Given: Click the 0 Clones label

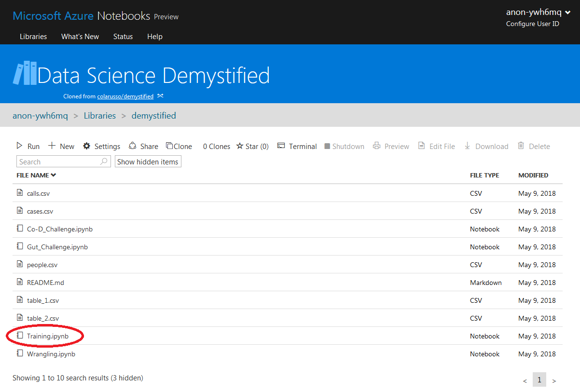Looking at the screenshot, I should [216, 146].
